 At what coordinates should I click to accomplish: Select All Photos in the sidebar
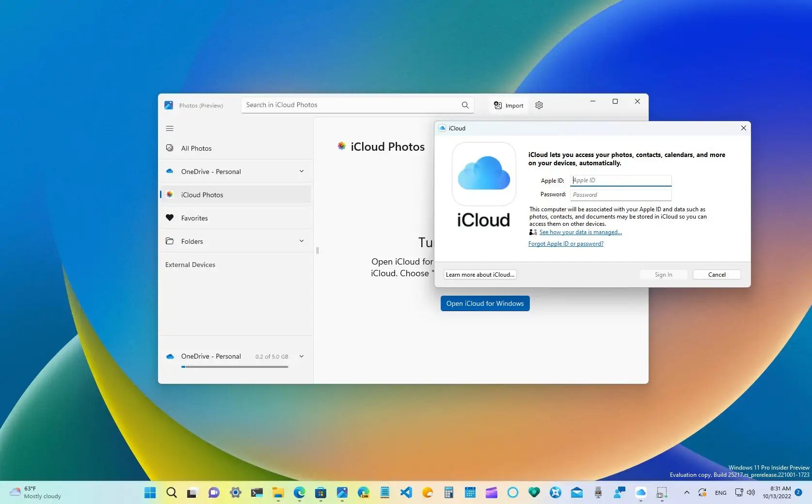[x=195, y=148]
